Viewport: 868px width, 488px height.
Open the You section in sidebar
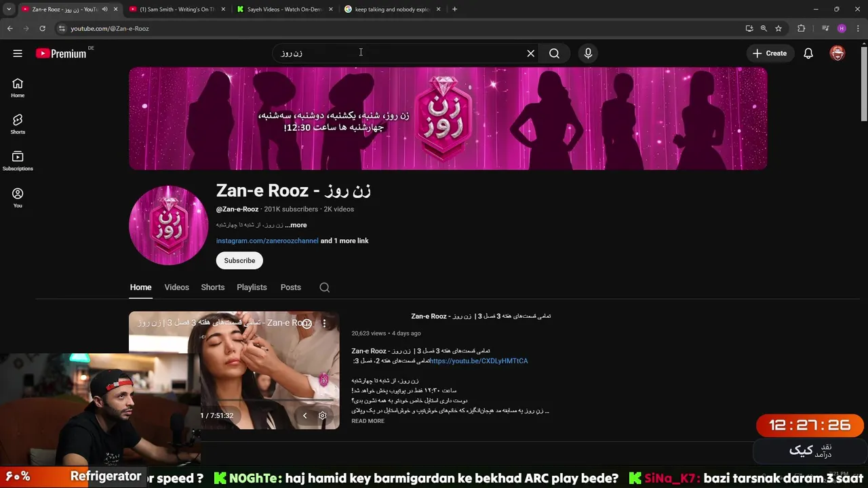pos(18,198)
